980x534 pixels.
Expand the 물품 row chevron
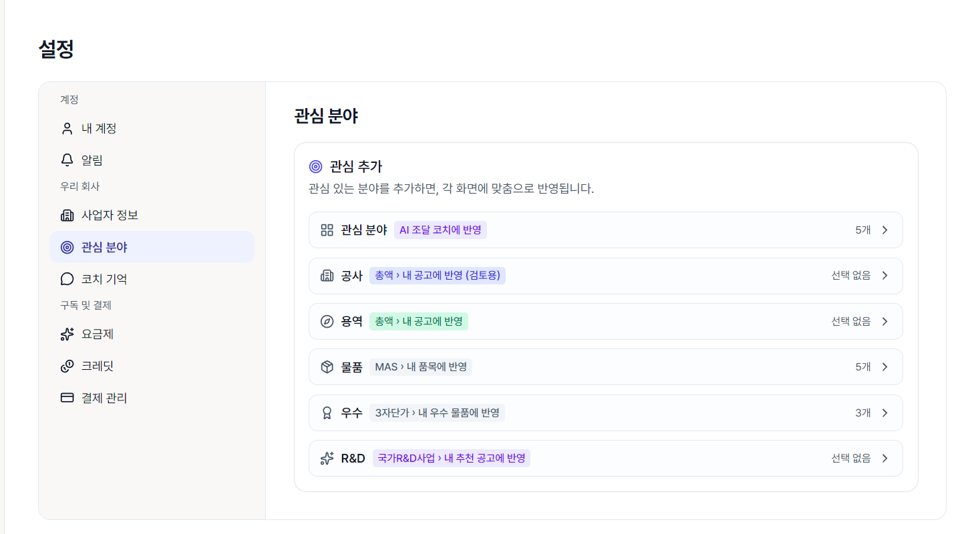[x=884, y=366]
